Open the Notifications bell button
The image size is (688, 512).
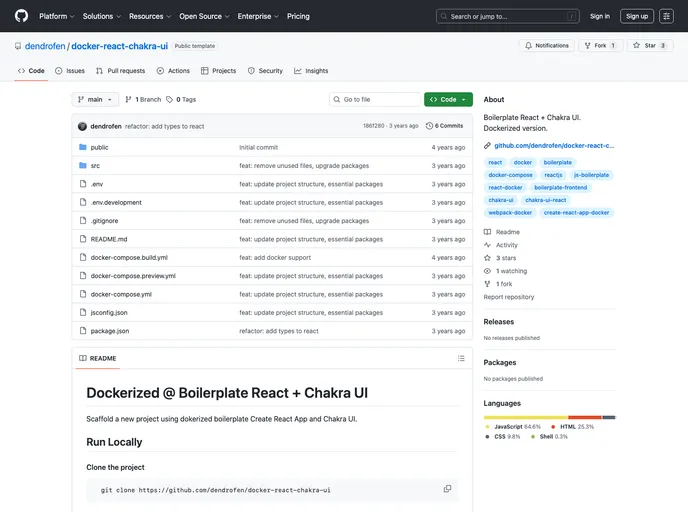pos(546,46)
